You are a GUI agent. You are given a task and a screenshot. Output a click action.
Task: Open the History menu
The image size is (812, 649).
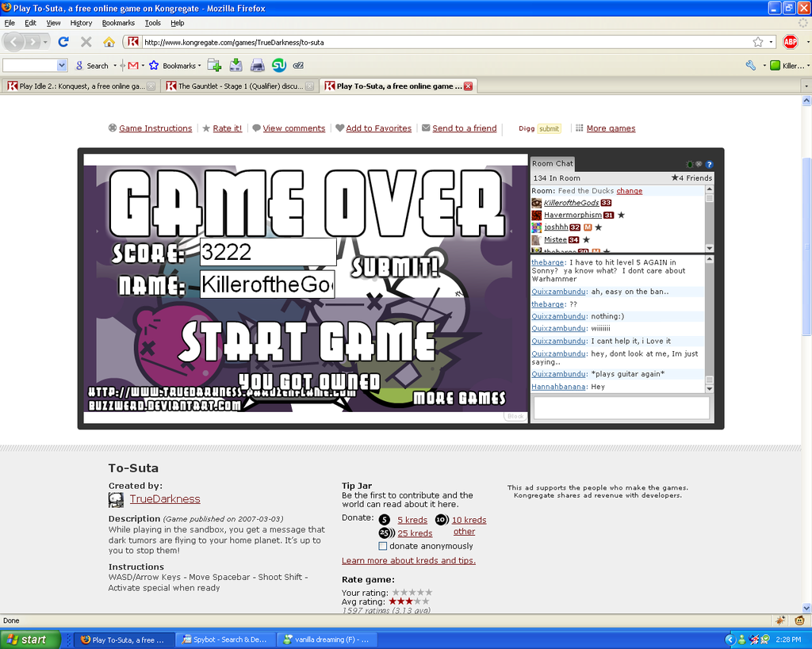tap(81, 23)
